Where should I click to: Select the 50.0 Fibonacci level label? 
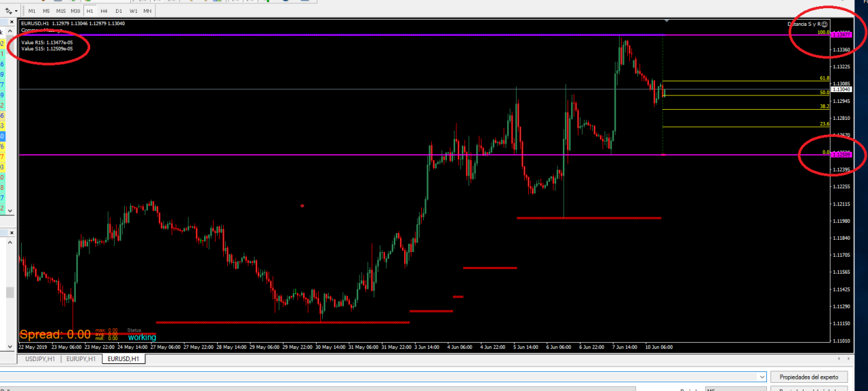pyautogui.click(x=825, y=92)
